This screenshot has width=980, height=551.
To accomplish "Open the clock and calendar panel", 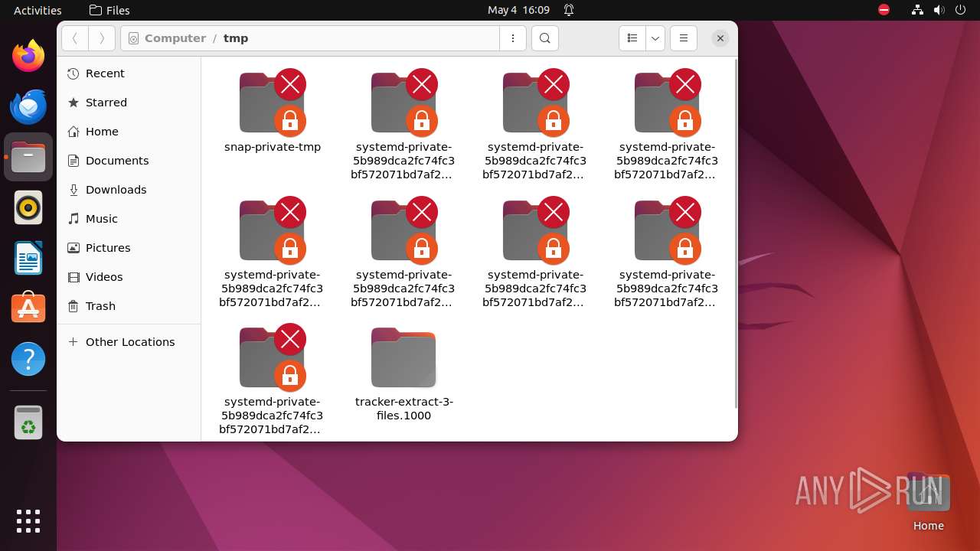I will [518, 10].
